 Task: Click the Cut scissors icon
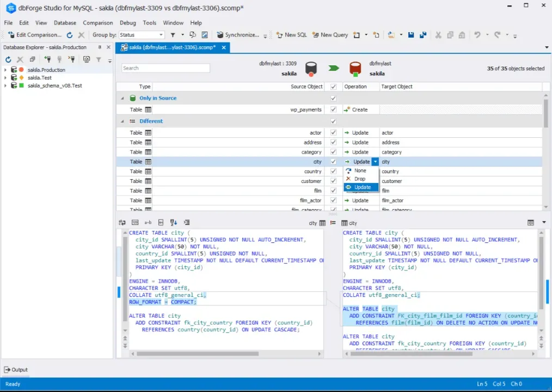tap(438, 35)
